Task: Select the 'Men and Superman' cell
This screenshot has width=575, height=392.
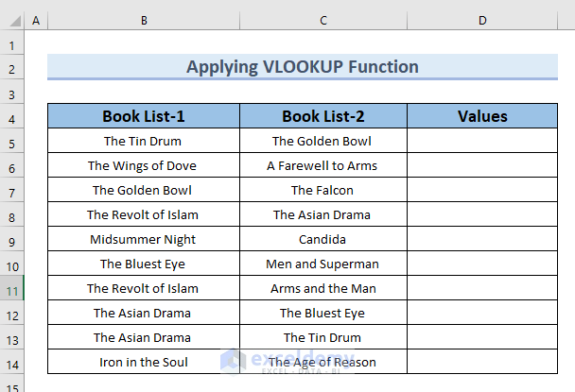Action: click(323, 264)
